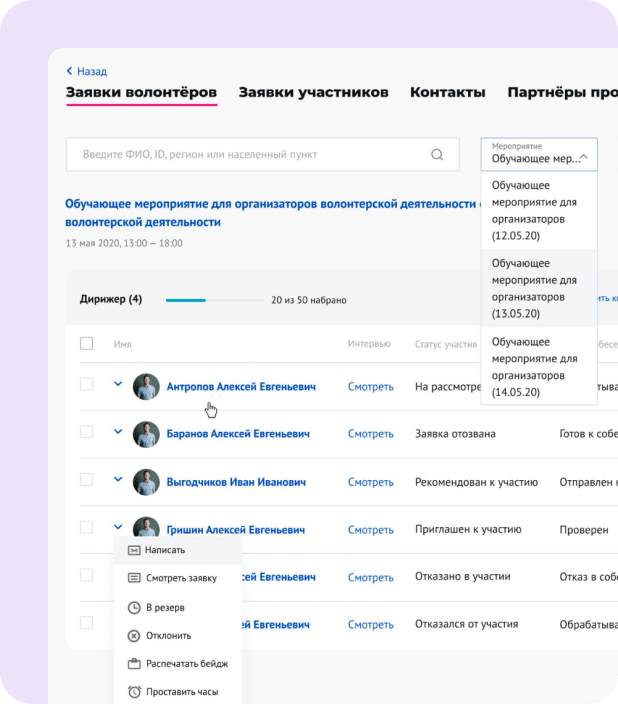Select the checkbox for Баранов Алексей Евгеньевич

87,432
